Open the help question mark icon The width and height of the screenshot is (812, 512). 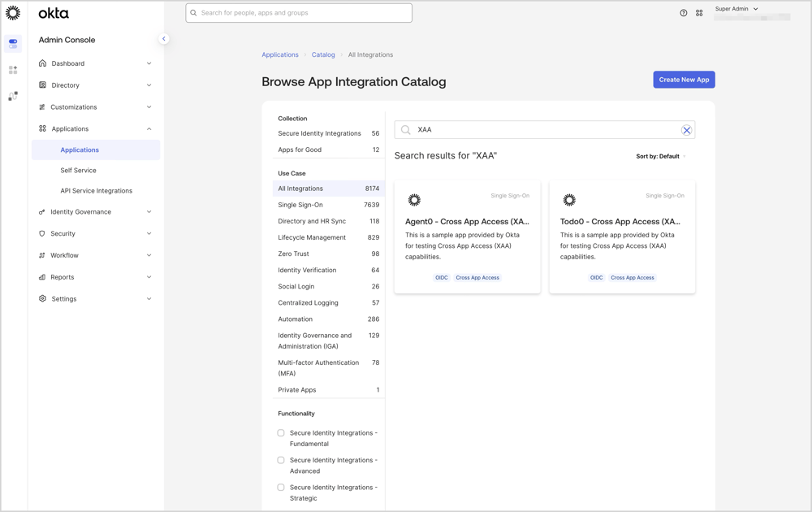(684, 13)
